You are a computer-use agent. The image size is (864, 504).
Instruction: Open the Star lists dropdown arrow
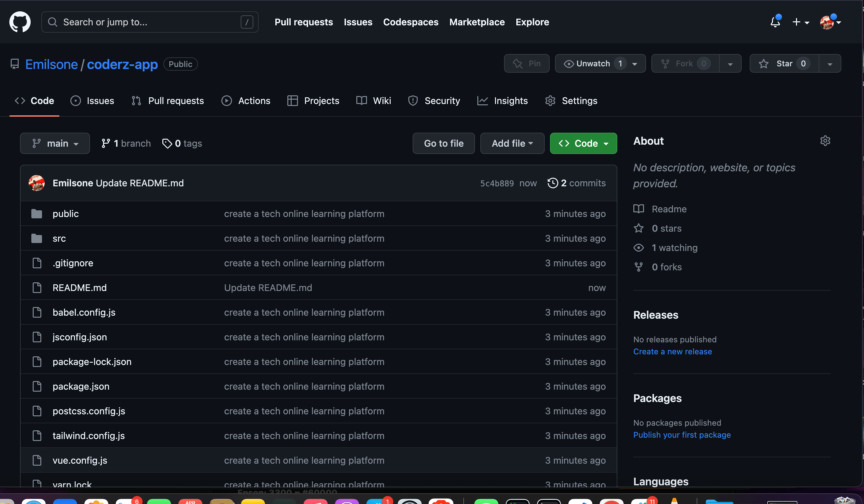point(830,64)
